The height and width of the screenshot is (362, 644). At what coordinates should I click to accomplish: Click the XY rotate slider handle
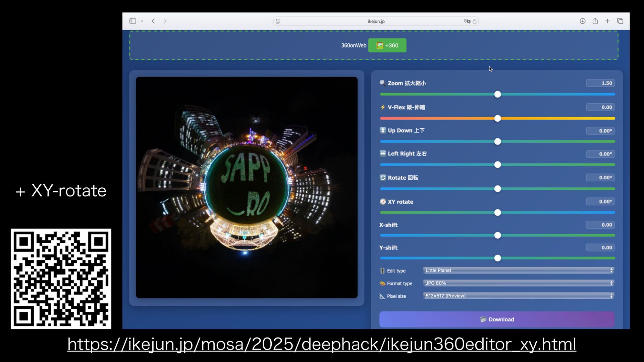(498, 213)
